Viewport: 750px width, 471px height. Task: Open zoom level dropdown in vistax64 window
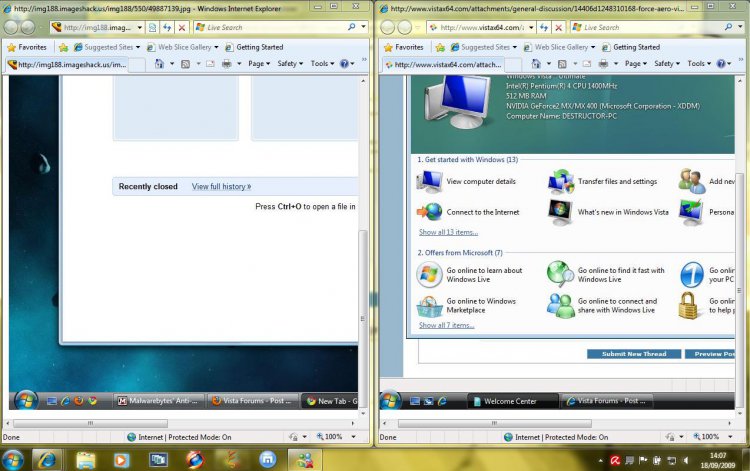[x=730, y=437]
